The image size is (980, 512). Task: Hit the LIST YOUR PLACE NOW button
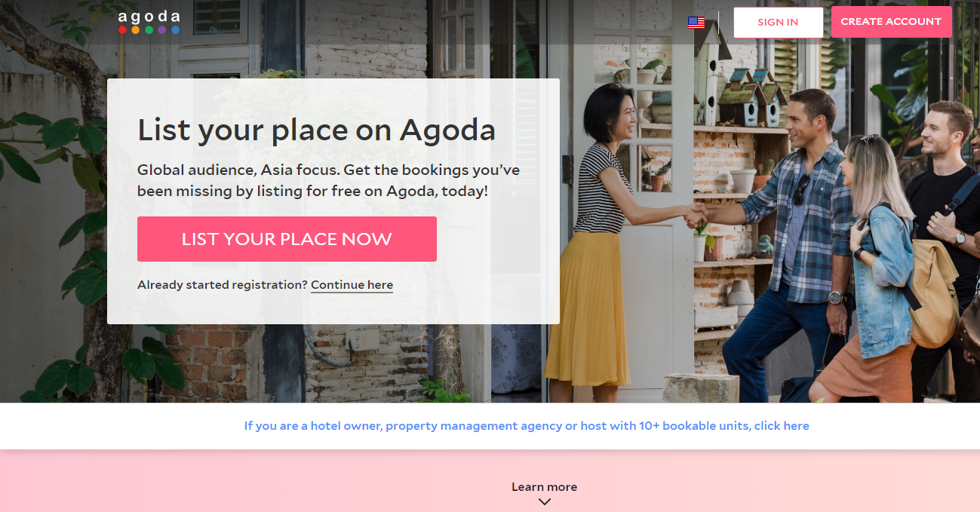(x=287, y=239)
